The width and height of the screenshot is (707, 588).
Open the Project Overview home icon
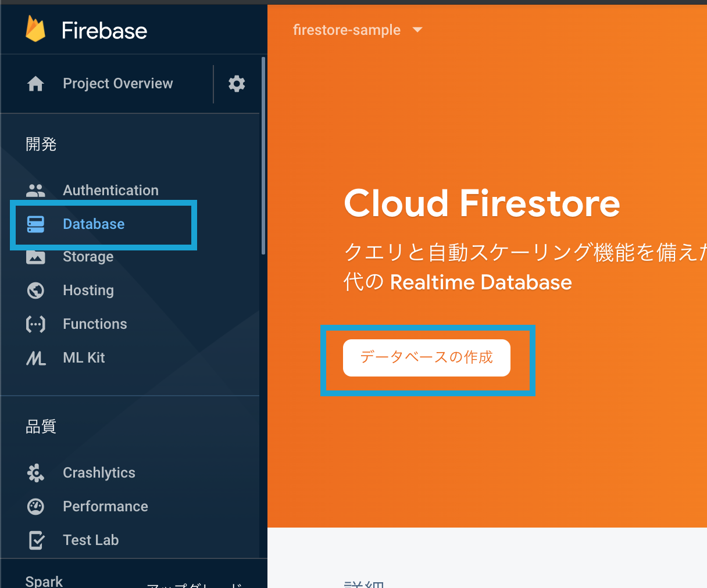pos(35,84)
